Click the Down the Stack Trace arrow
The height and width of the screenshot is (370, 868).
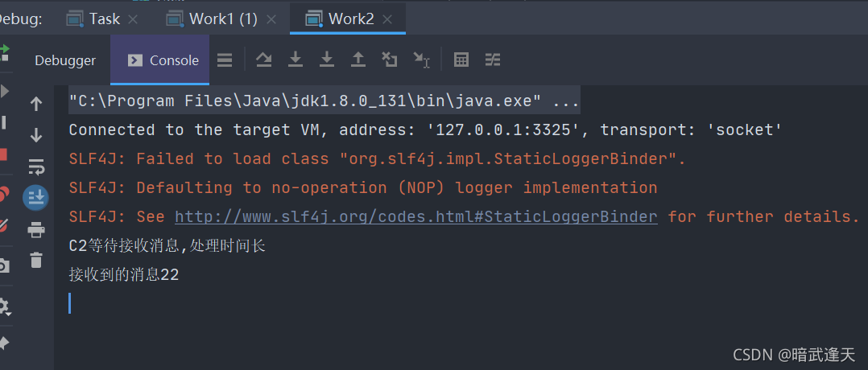pos(36,135)
